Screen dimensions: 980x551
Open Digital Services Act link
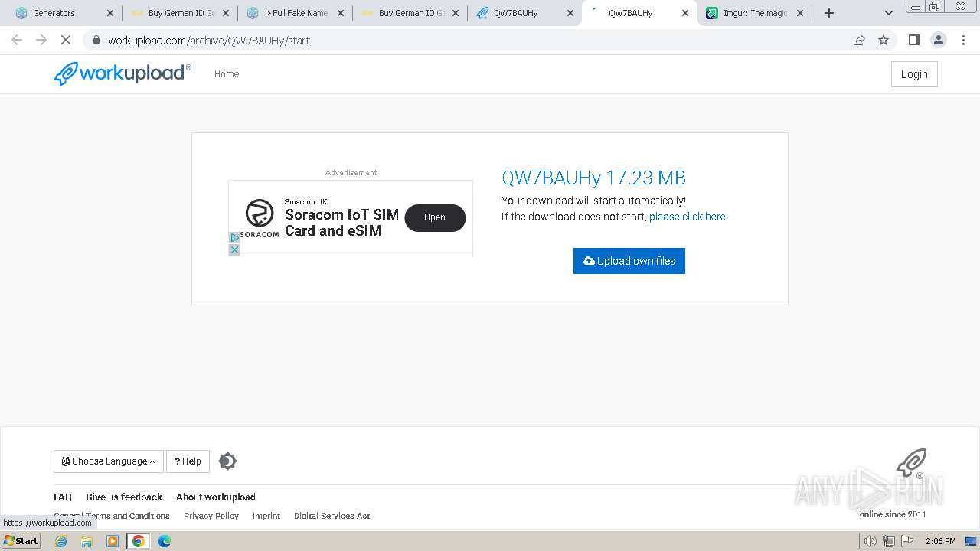332,516
